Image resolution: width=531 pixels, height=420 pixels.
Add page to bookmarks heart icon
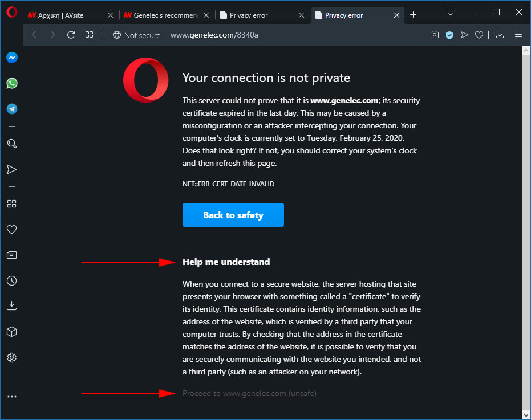tap(479, 35)
